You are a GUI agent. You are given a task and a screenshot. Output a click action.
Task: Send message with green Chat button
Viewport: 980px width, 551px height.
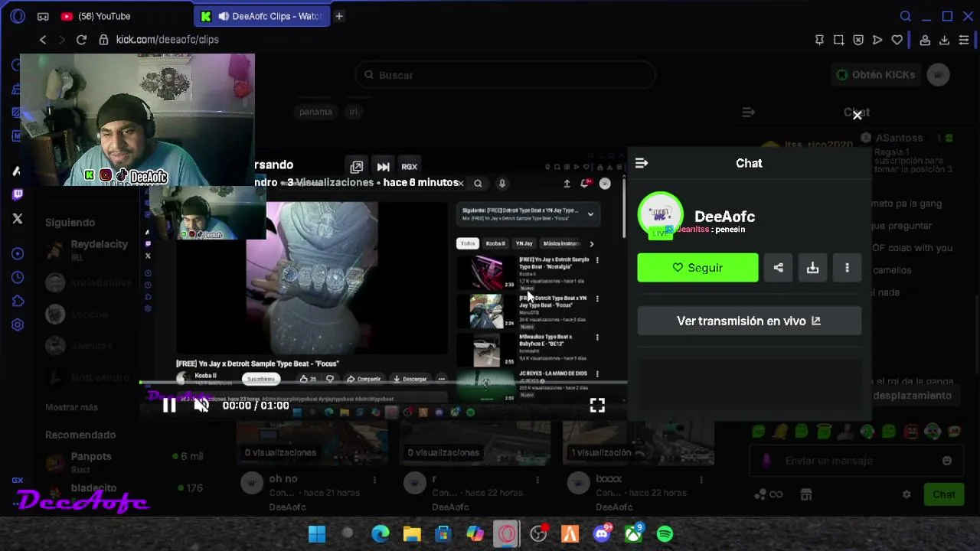coord(943,495)
